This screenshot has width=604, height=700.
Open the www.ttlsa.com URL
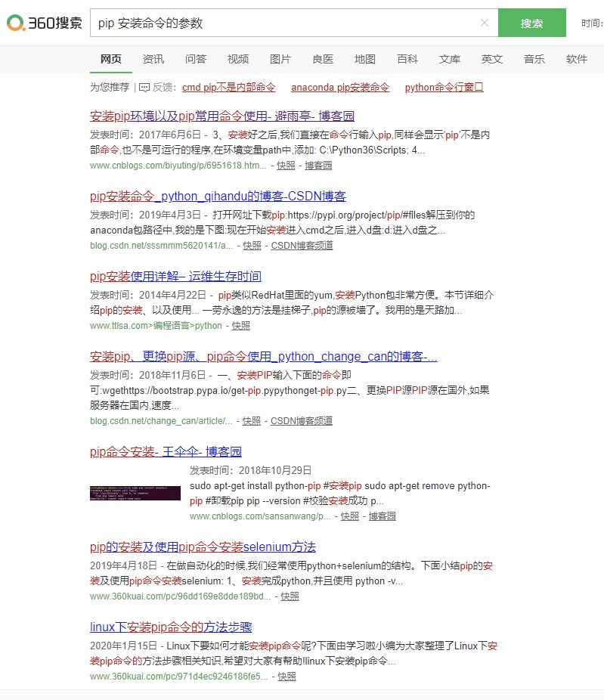(156, 326)
